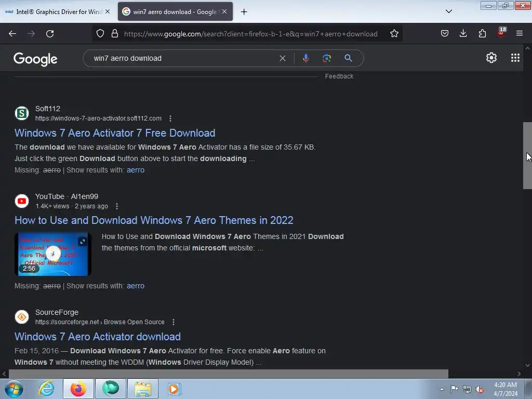
Task: Click the scroll-down arrow of page
Action: pyautogui.click(x=527, y=365)
